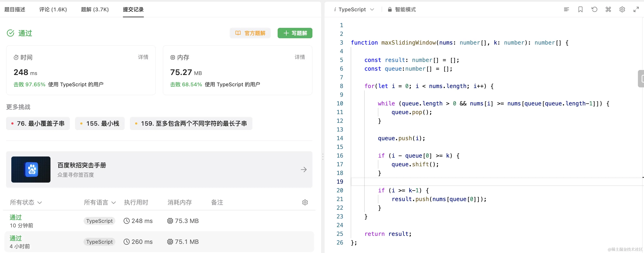Toggle the 智能模式 lock mode

pos(402,10)
